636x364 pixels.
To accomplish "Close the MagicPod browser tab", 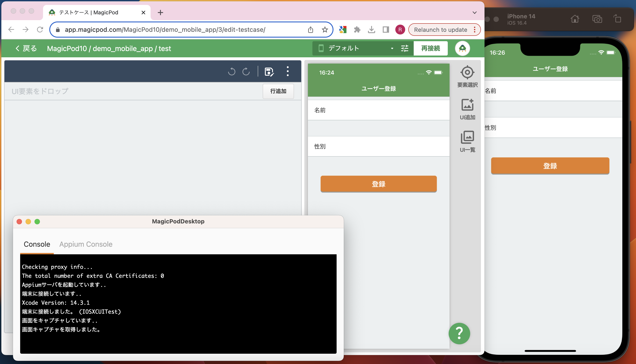I will coord(143,13).
